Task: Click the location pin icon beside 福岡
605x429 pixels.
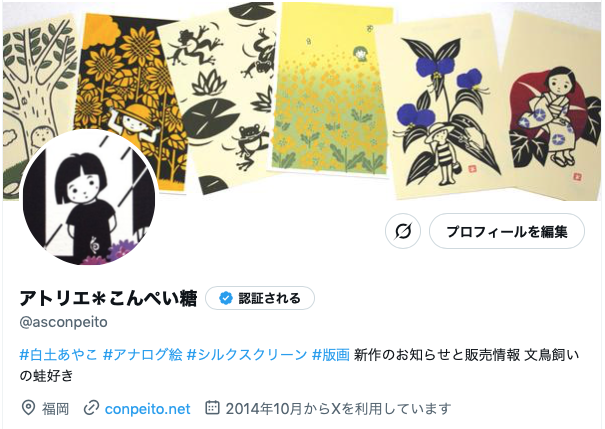Action: 28,408
